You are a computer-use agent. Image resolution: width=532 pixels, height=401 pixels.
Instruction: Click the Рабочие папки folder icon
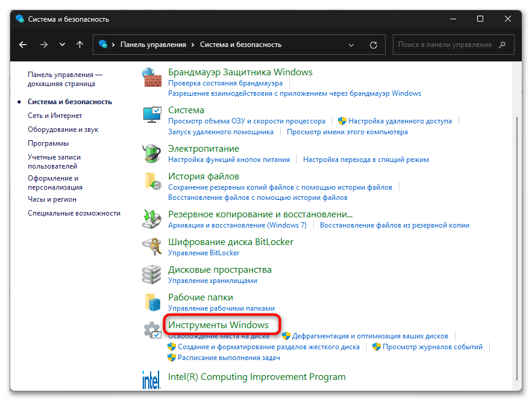(x=152, y=302)
